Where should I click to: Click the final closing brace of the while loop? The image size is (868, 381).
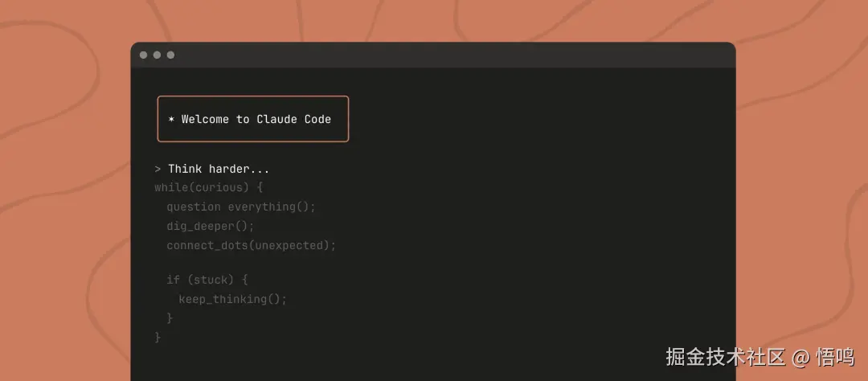tap(158, 338)
